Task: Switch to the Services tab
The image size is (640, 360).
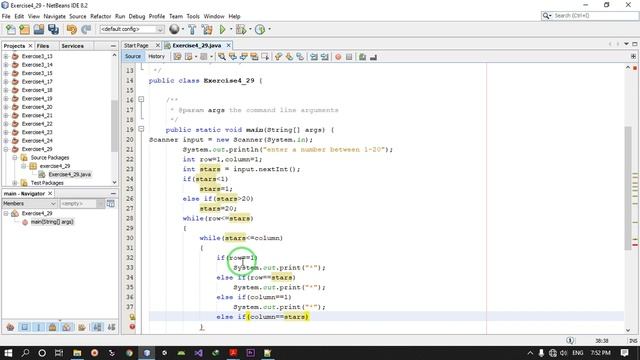Action: (x=73, y=46)
